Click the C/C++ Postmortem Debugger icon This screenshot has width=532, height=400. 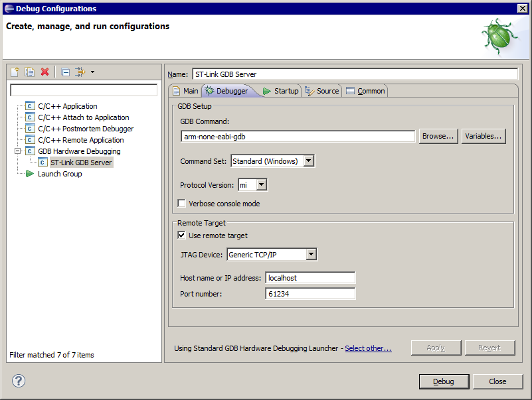coord(30,129)
